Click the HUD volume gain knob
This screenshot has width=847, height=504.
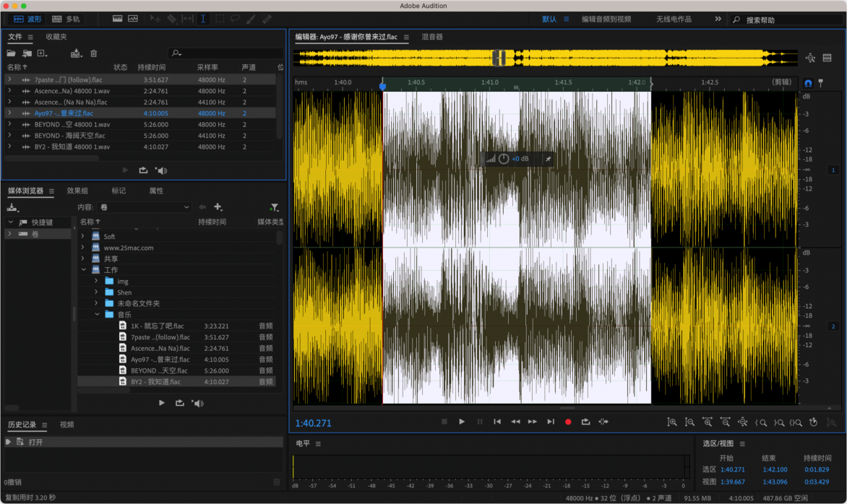tap(504, 159)
